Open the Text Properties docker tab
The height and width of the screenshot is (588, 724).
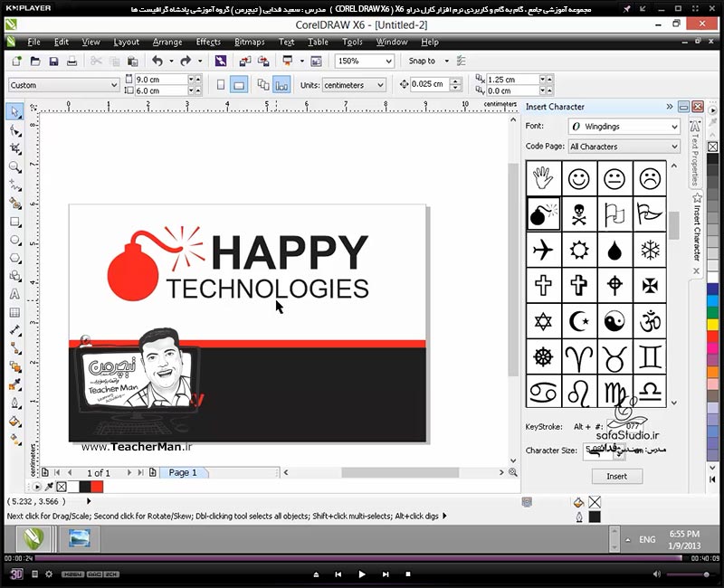(695, 153)
